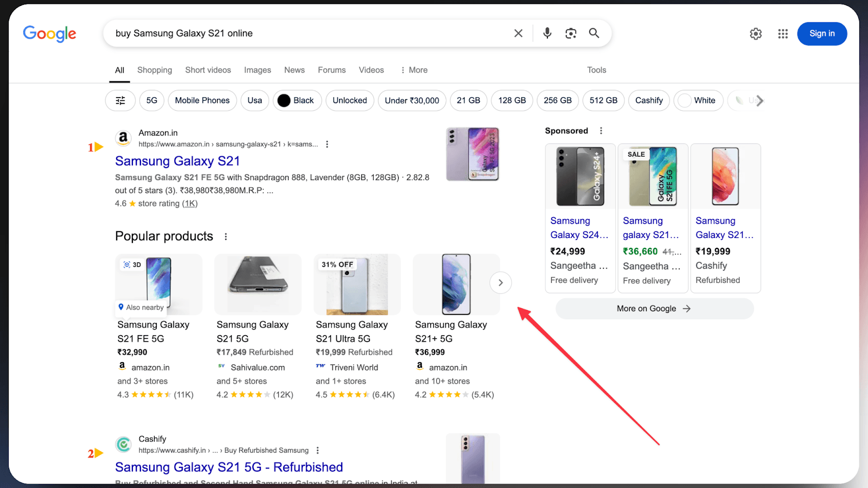Screen dimensions: 868x488
Task: Click the Sahivalue.com store name
Action: pyautogui.click(x=258, y=368)
